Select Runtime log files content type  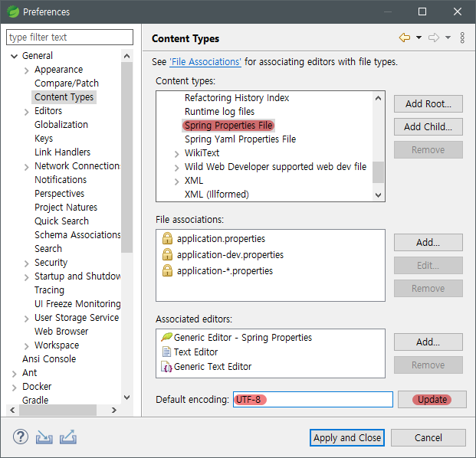pos(219,112)
